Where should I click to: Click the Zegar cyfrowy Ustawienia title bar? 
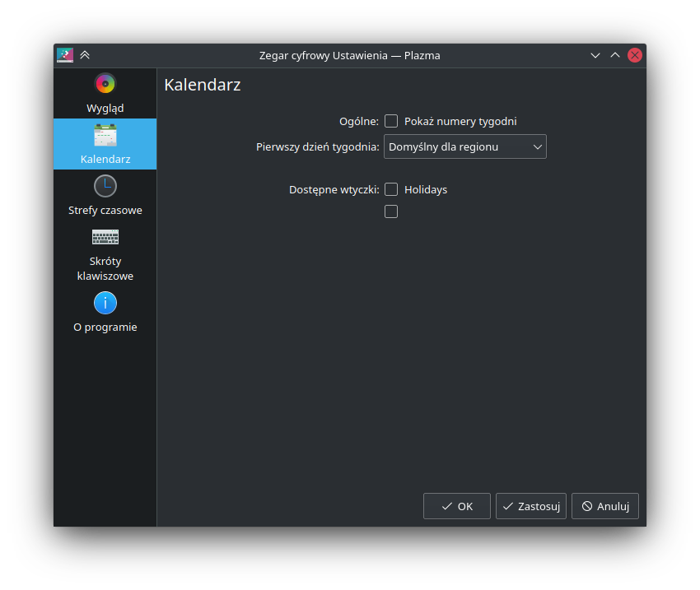349,55
